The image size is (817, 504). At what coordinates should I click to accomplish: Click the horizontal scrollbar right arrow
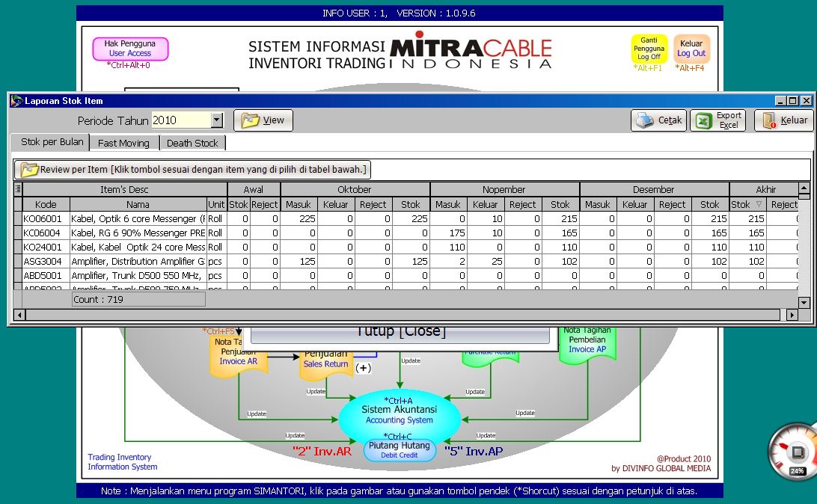click(x=792, y=315)
